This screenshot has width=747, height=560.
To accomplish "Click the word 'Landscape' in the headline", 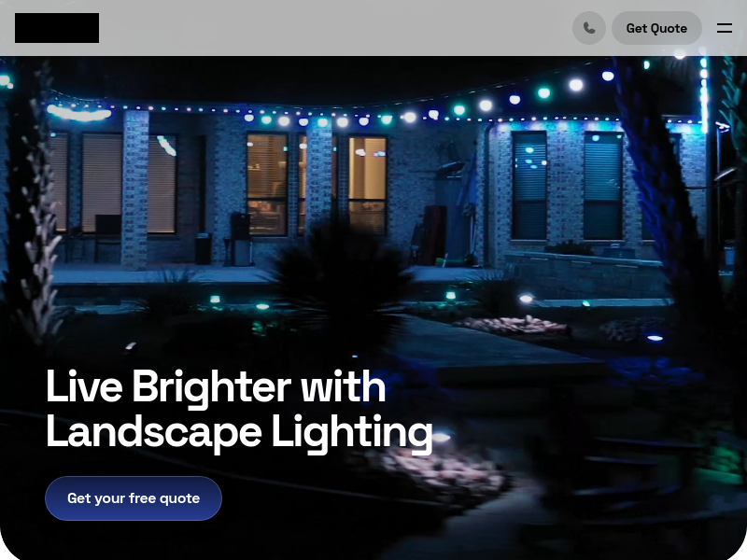I will tap(154, 432).
